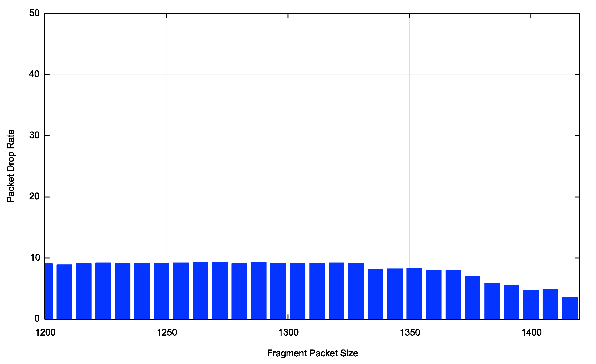Click the x-axis tick label 1250
The height and width of the screenshot is (364, 596).
(x=167, y=333)
